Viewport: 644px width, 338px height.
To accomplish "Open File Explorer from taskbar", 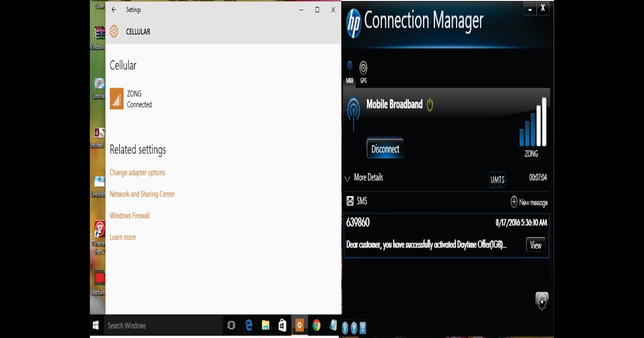I will (266, 325).
